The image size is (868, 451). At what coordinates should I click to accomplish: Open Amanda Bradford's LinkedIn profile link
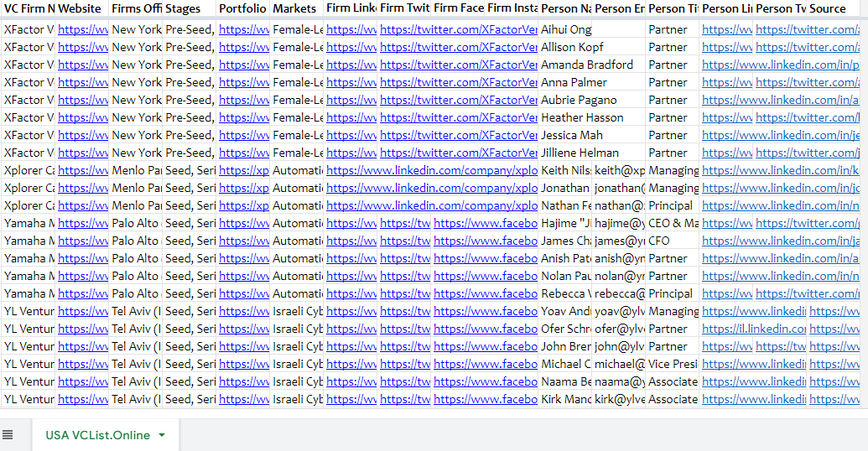tap(781, 65)
